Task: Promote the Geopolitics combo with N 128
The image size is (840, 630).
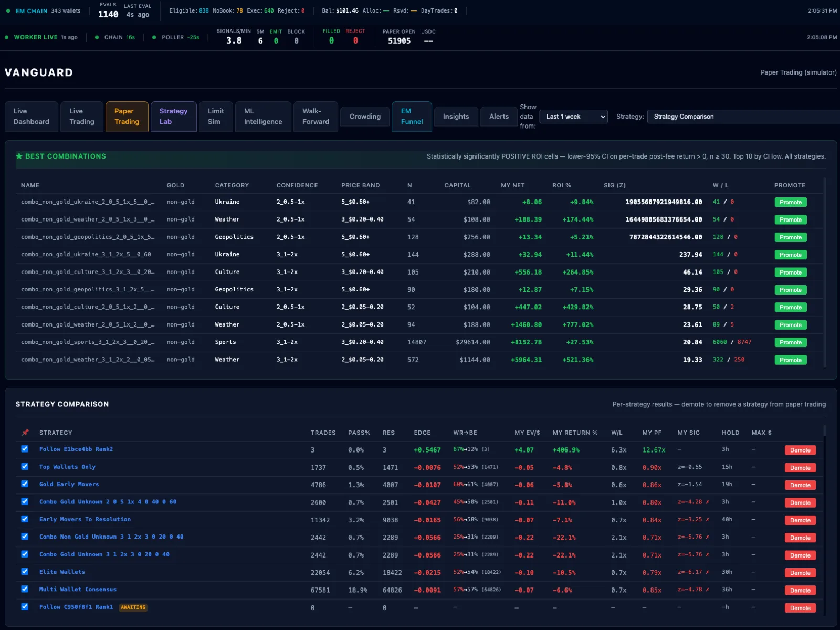Action: click(790, 237)
